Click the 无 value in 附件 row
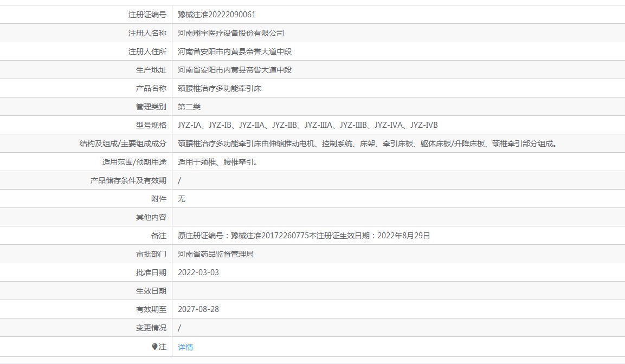Viewport: 625px width, 364px height. tap(182, 199)
